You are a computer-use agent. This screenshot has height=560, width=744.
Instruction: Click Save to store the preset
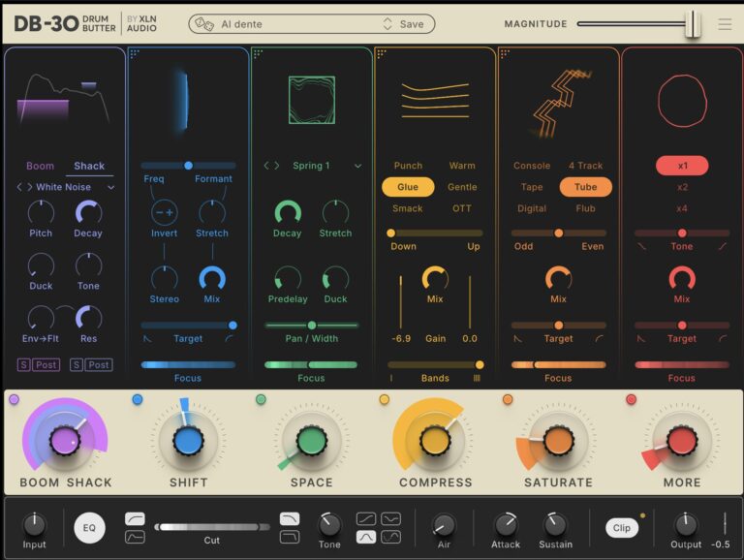411,24
